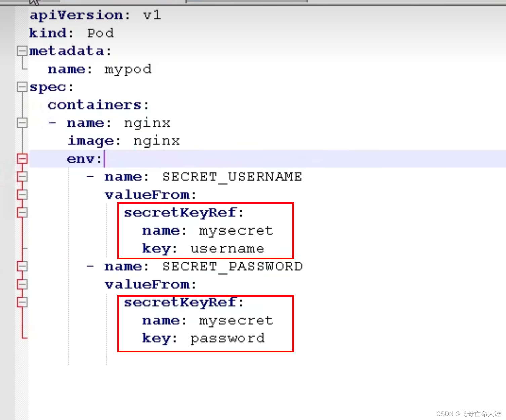Collapse fold marker beside '- name: nginx'
The width and height of the screenshot is (506, 420).
pos(22,123)
